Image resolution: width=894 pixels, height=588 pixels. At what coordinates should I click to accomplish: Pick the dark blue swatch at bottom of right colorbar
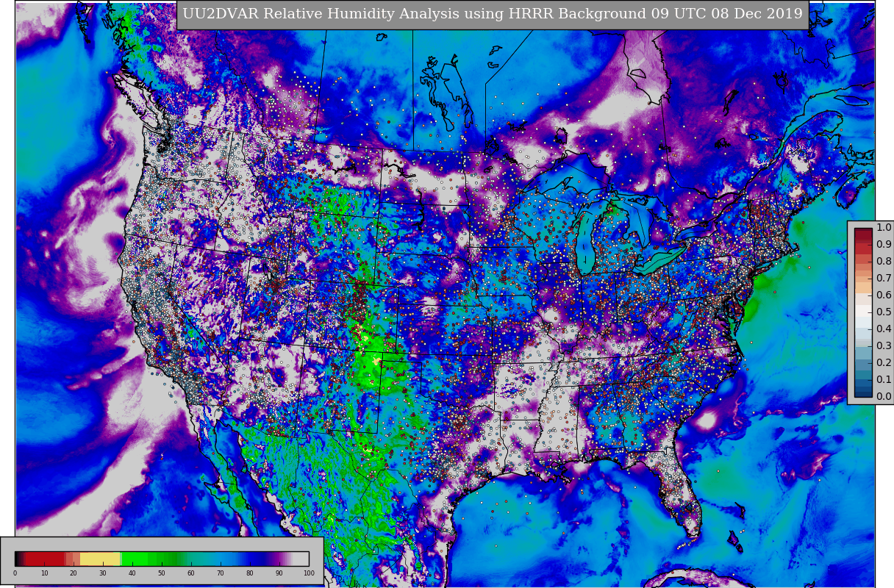pyautogui.click(x=863, y=392)
